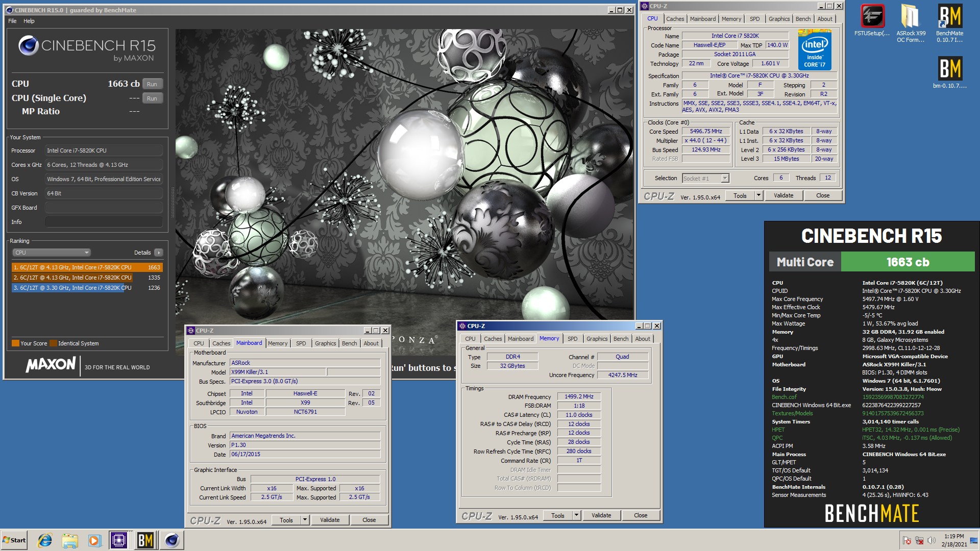Click the Your Score orange legend swatch
980x551 pixels.
[15, 343]
